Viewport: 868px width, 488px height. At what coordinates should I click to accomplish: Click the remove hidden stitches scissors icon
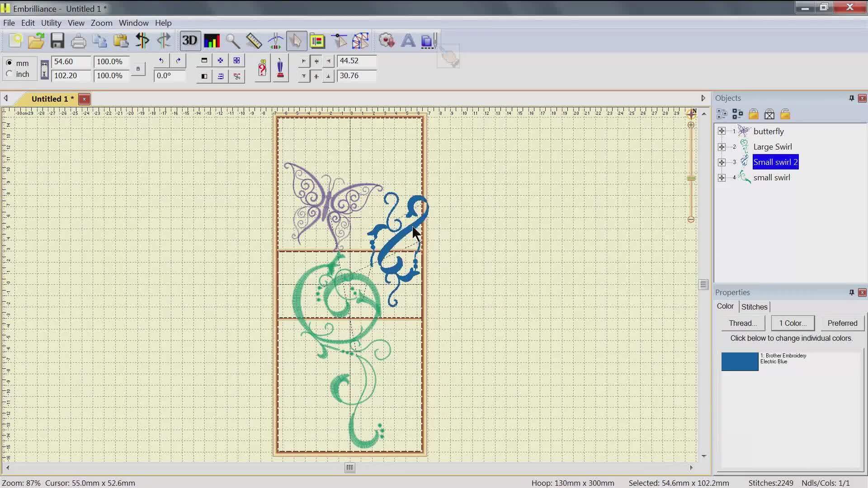(x=237, y=76)
